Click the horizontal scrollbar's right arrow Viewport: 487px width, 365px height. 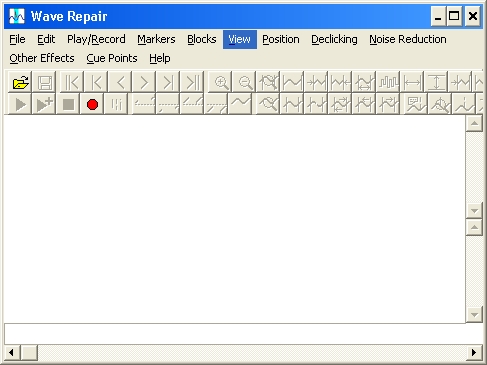click(474, 352)
